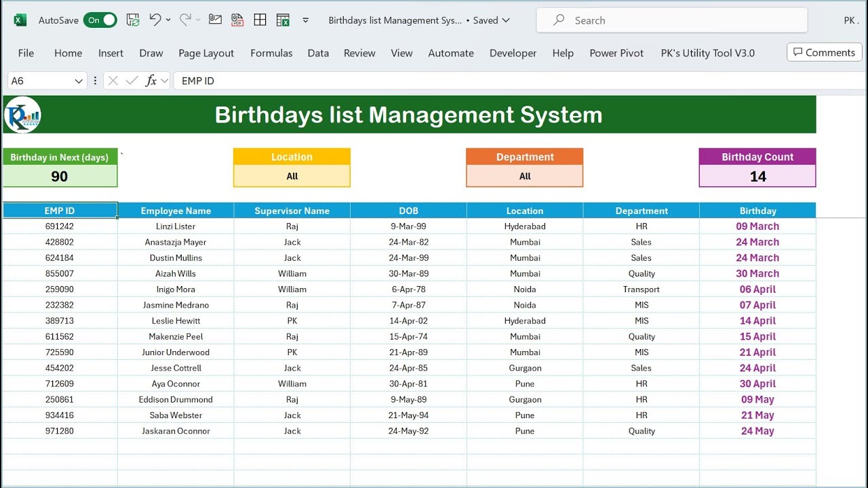The width and height of the screenshot is (868, 488).
Task: Select the Birthday in Next days value 90
Action: coord(60,176)
